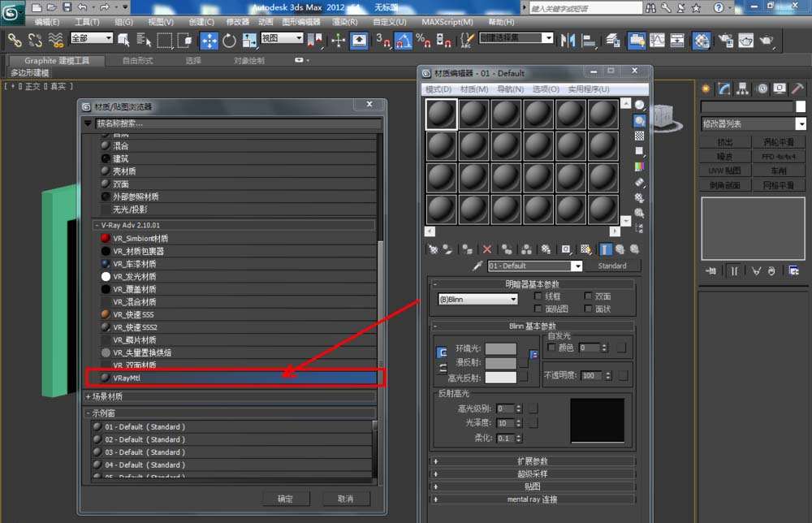Expand the 贴图 rollout
Image resolution: width=812 pixels, height=523 pixels.
(x=532, y=486)
